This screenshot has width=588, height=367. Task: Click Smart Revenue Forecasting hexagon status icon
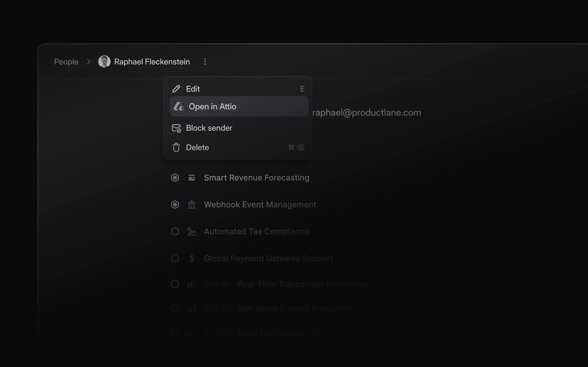(175, 177)
